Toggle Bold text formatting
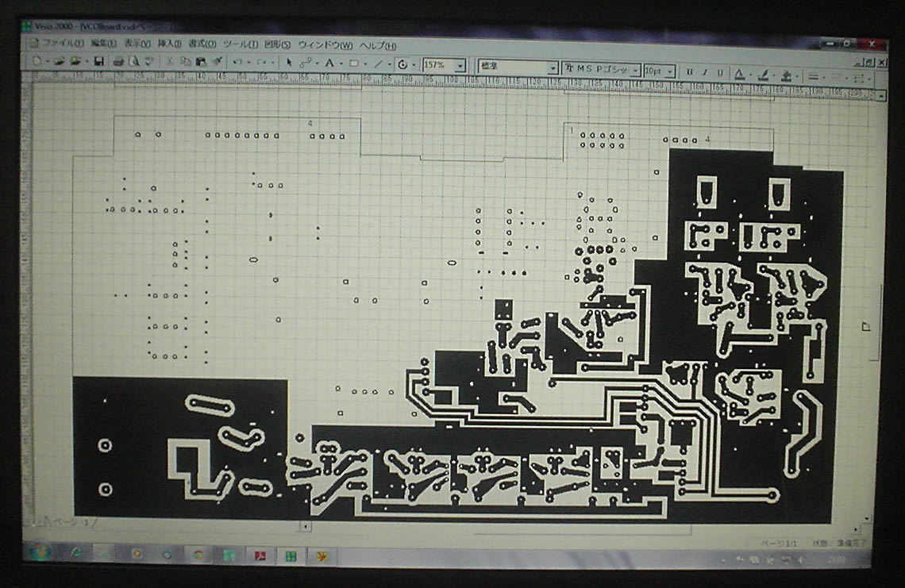Viewport: 905px width, 588px height. (x=689, y=72)
